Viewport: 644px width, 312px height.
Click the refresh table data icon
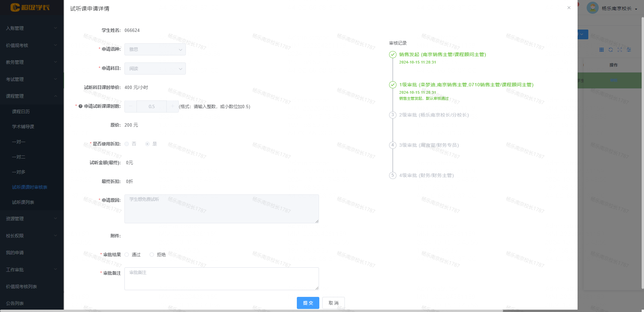[611, 50]
